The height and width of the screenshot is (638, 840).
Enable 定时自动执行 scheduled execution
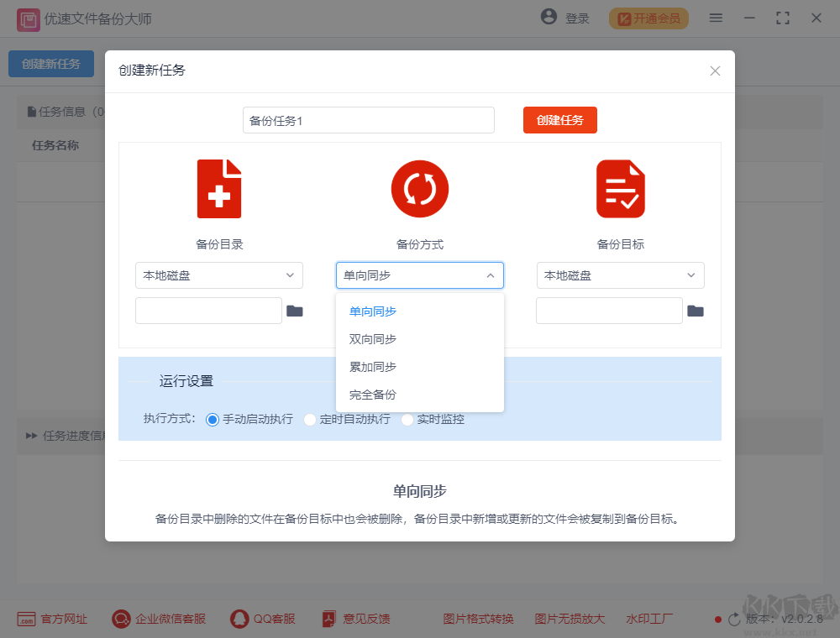pos(310,419)
